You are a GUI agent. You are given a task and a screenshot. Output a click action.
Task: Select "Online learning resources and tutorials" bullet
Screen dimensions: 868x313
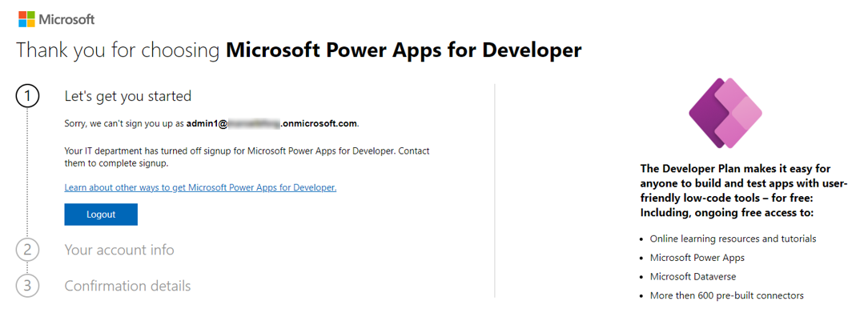[733, 239]
